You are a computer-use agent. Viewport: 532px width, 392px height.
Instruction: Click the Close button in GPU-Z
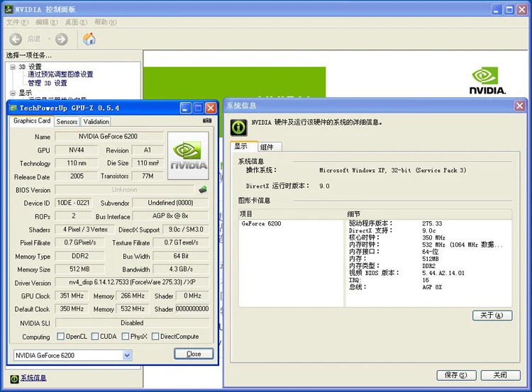click(x=194, y=354)
